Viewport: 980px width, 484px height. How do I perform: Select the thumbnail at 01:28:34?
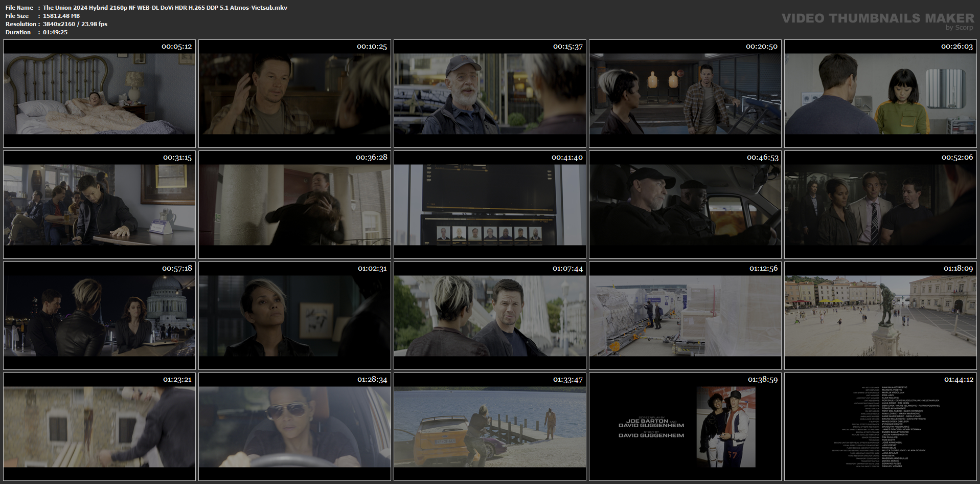pos(294,427)
